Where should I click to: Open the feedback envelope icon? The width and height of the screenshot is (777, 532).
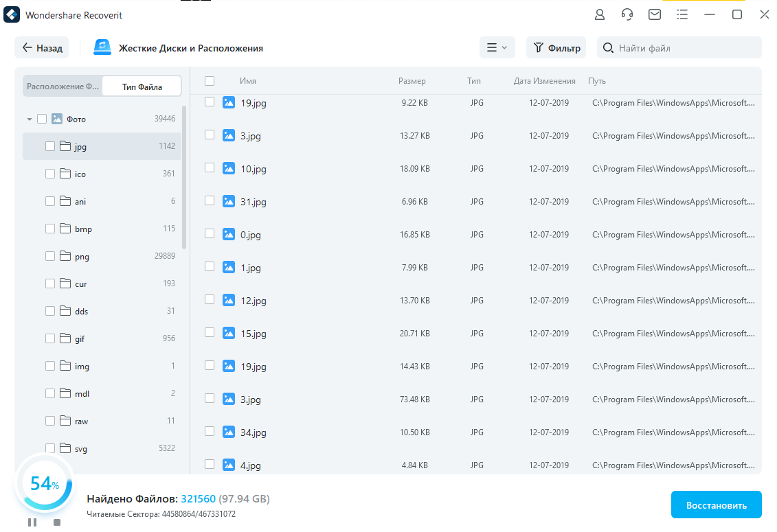(654, 14)
